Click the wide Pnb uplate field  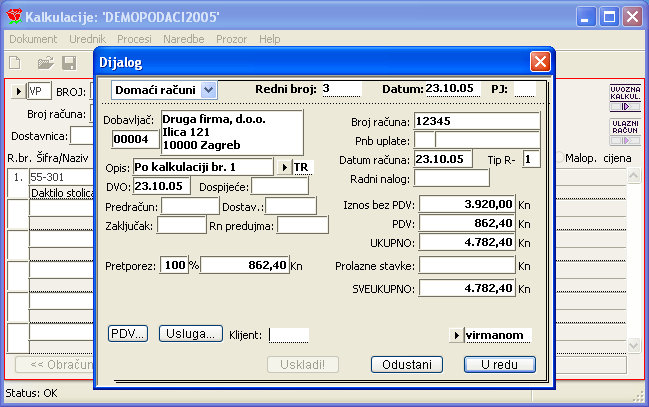click(488, 140)
